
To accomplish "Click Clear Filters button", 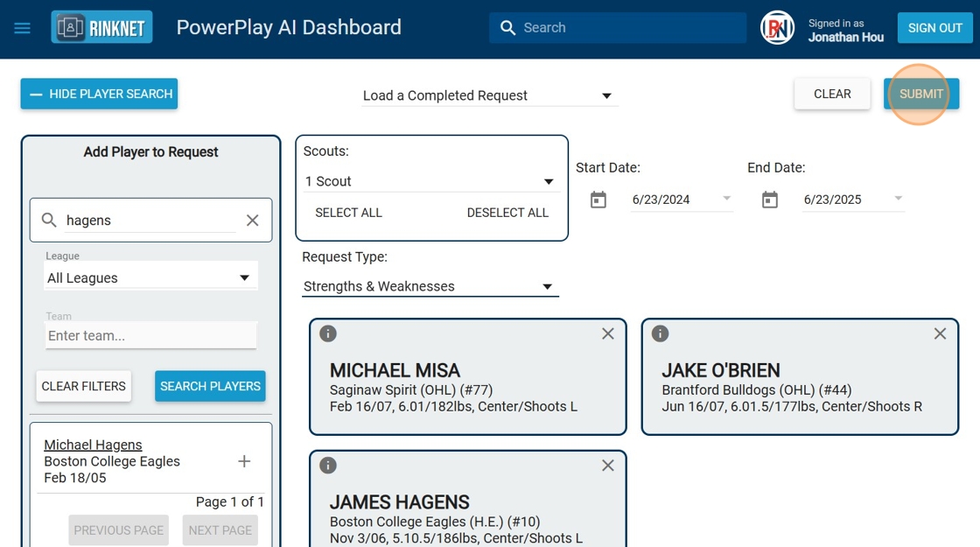I will (84, 386).
